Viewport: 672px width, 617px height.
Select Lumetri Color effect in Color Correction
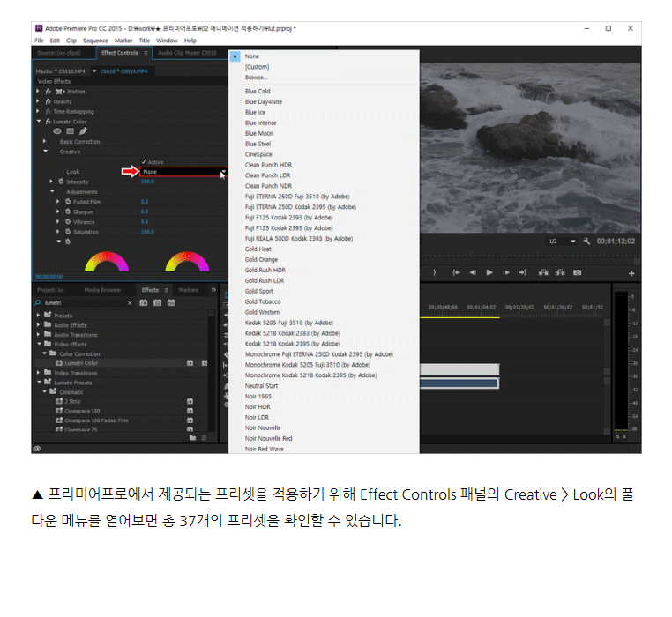[81, 363]
